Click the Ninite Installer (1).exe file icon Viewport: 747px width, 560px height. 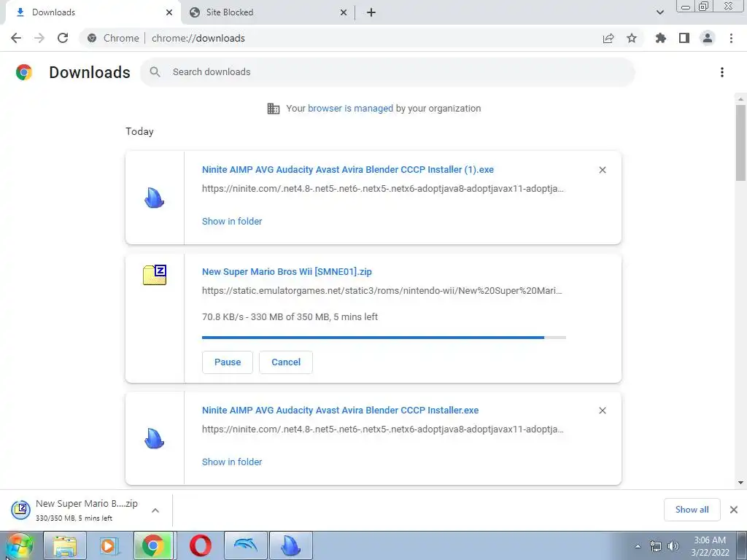coord(155,198)
